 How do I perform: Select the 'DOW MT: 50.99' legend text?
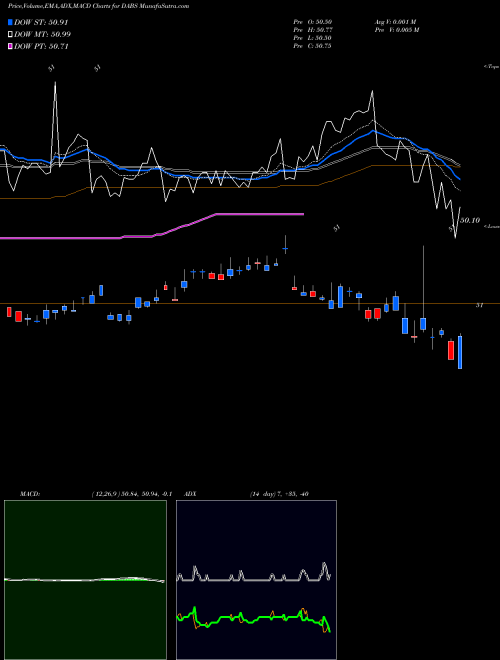pos(42,35)
